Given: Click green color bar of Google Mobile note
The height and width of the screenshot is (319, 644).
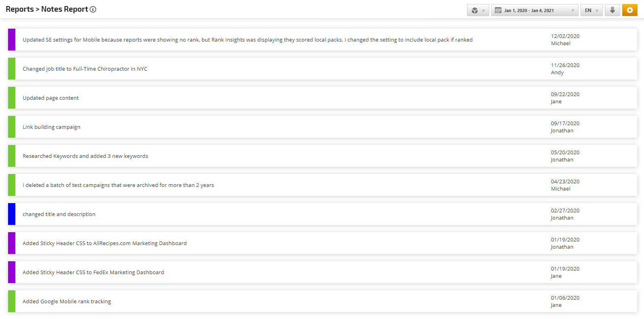Looking at the screenshot, I should (x=12, y=301).
